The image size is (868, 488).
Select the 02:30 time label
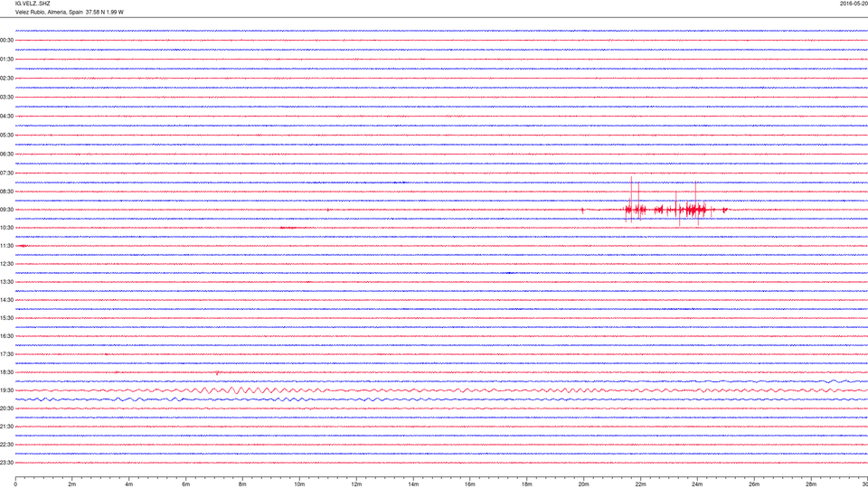click(6, 79)
